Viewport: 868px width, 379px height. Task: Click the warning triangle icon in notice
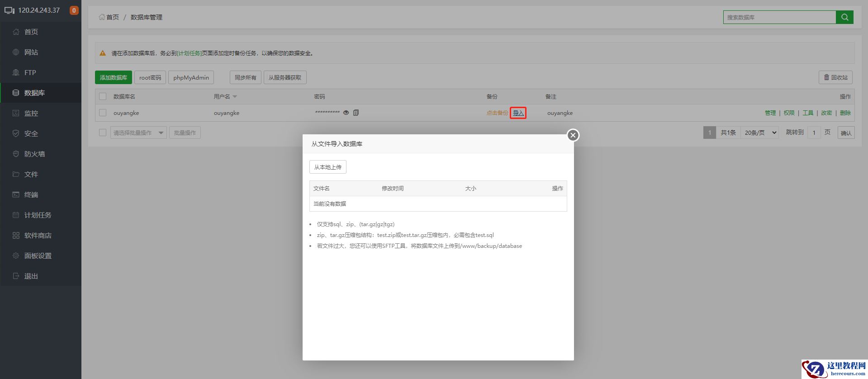point(103,53)
